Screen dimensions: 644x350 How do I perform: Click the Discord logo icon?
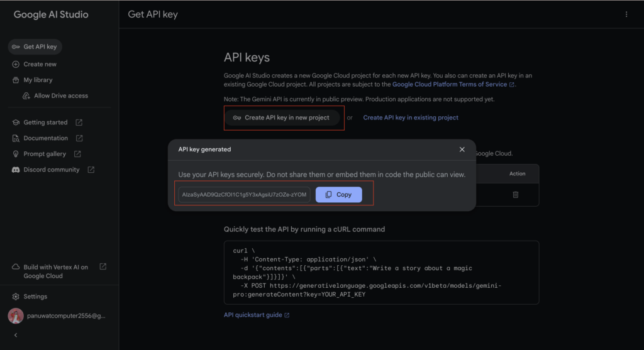click(16, 170)
